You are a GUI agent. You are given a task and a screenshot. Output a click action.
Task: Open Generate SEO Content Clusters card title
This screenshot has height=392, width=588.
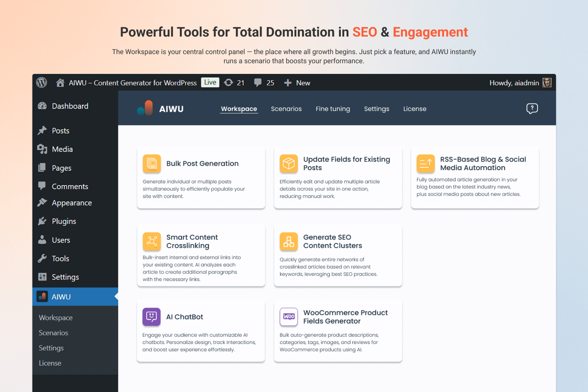pos(332,241)
